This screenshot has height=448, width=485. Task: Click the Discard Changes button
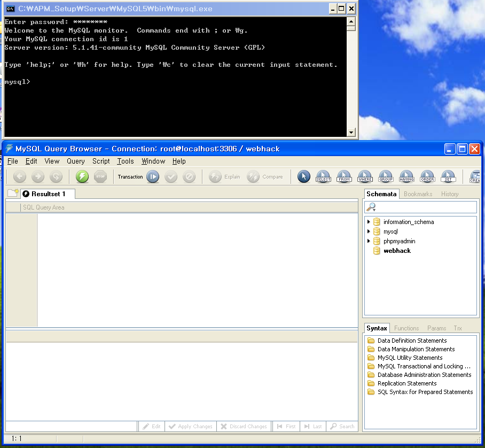point(244,426)
